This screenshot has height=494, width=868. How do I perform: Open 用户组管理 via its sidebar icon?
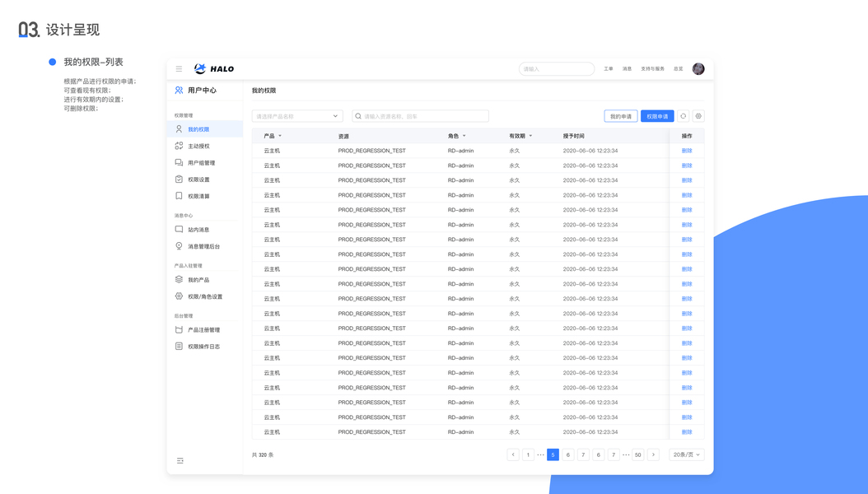coord(179,163)
